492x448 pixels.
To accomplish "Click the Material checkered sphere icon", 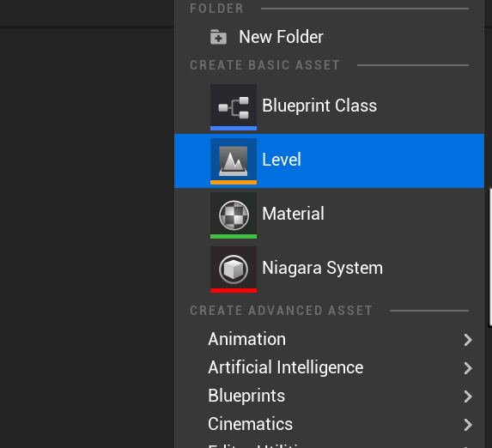I will tap(234, 215).
